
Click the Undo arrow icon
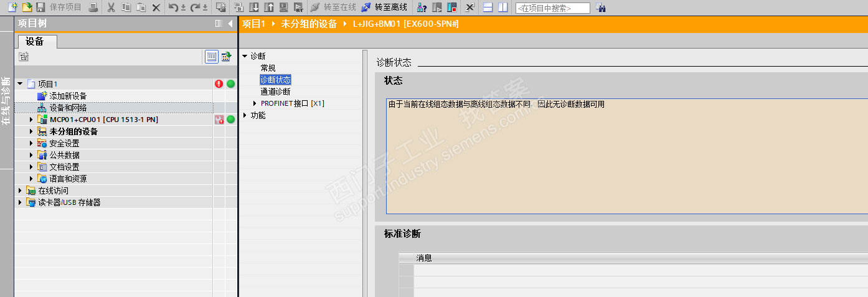[174, 7]
